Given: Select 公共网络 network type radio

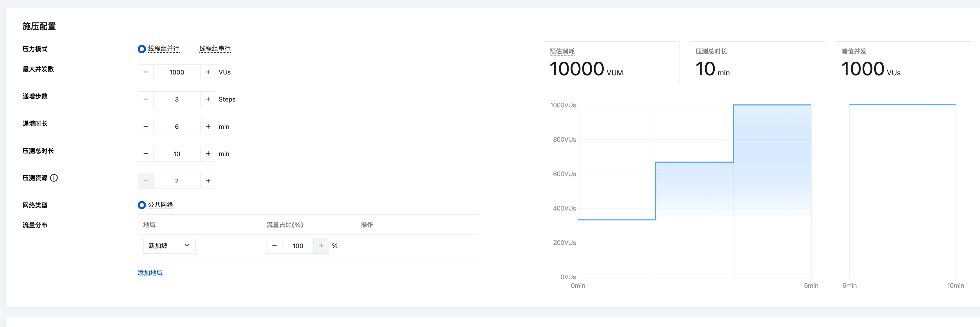Looking at the screenshot, I should 142,205.
